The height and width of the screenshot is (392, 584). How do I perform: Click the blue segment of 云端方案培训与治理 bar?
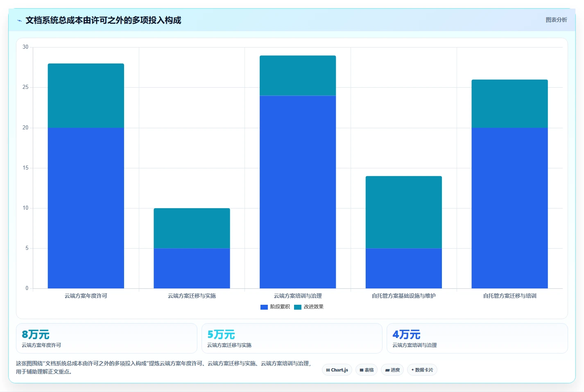tap(298, 192)
